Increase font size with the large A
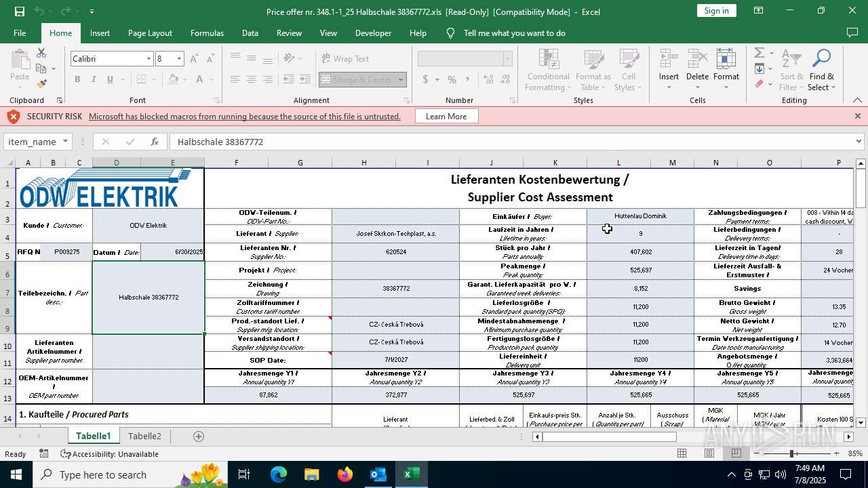 point(194,59)
